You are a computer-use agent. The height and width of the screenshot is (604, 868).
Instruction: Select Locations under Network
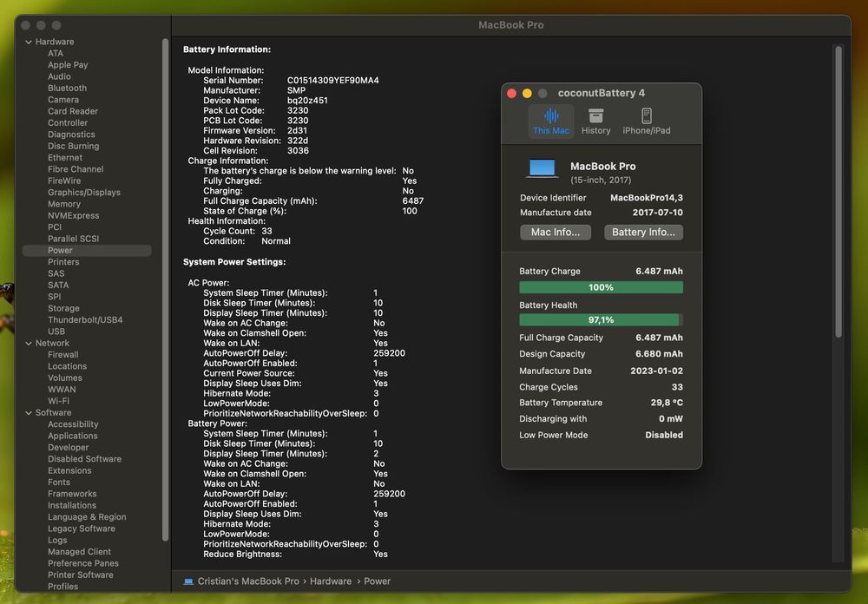tap(67, 366)
